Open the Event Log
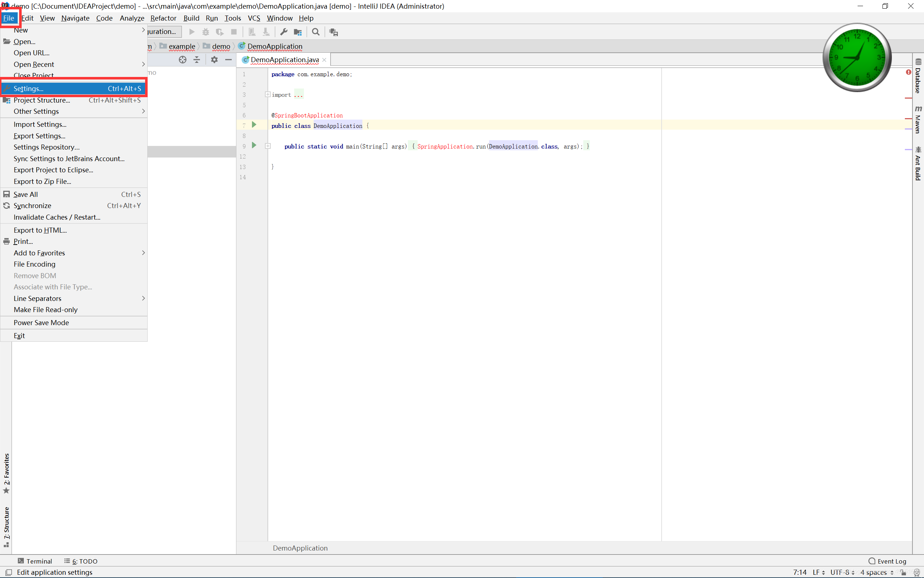The width and height of the screenshot is (924, 578). pos(887,561)
